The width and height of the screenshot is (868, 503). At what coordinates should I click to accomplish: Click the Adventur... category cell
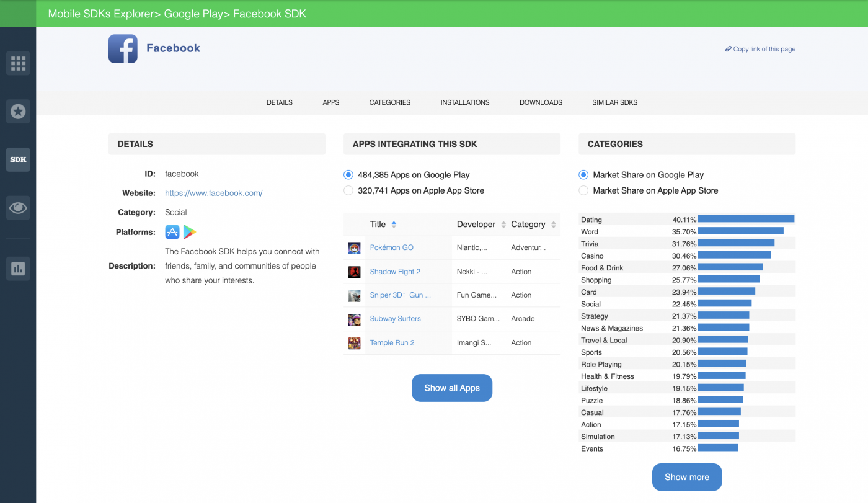pos(528,247)
